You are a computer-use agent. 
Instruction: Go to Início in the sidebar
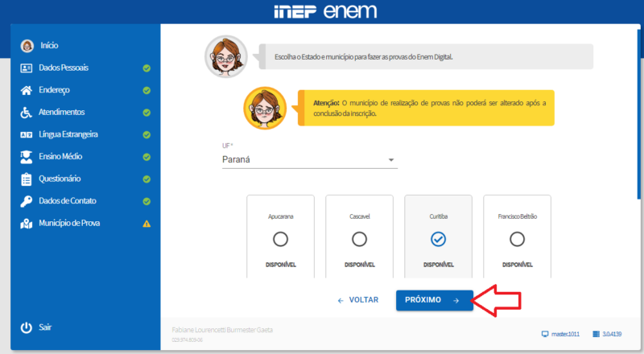[49, 46]
